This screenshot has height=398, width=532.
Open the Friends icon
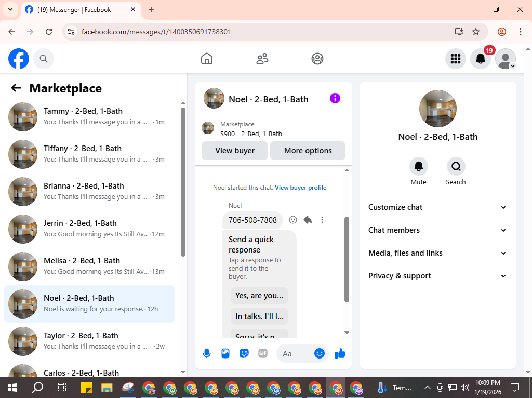click(262, 59)
